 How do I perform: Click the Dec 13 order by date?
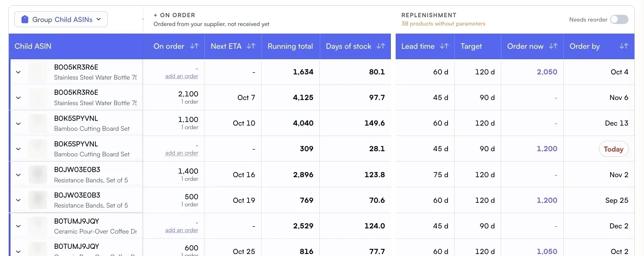point(616,123)
